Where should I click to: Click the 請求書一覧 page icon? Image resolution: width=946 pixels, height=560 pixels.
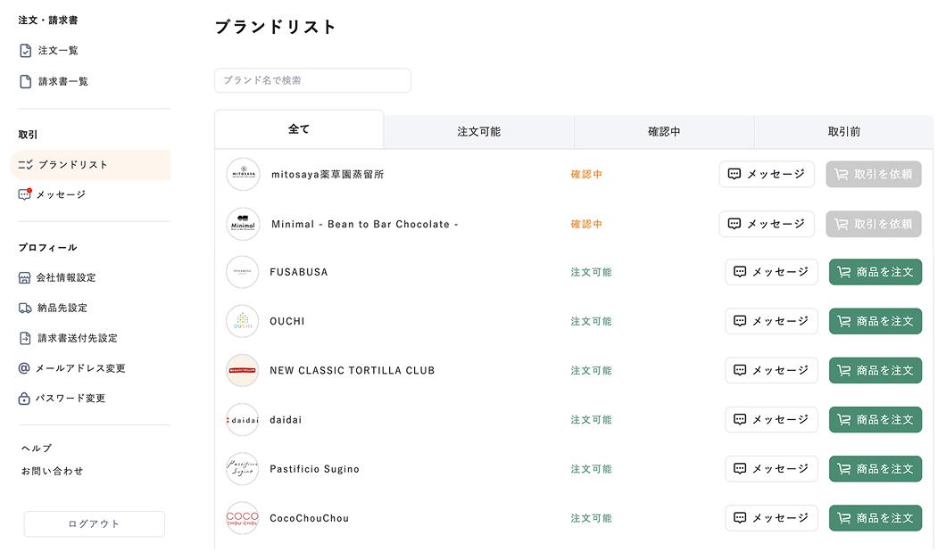click(25, 82)
